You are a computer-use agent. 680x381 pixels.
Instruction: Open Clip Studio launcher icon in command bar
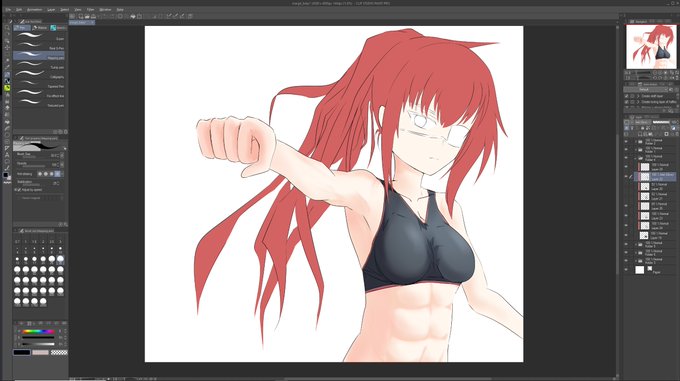click(x=72, y=16)
